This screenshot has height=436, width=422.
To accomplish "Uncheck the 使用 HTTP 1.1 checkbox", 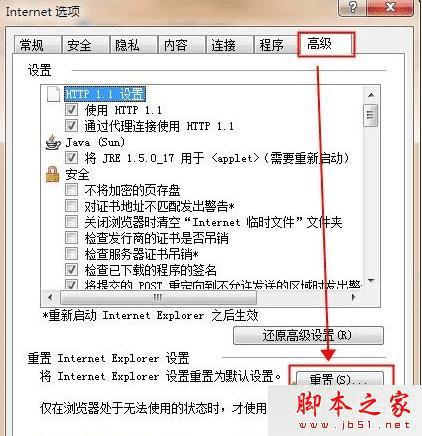I will (x=71, y=110).
